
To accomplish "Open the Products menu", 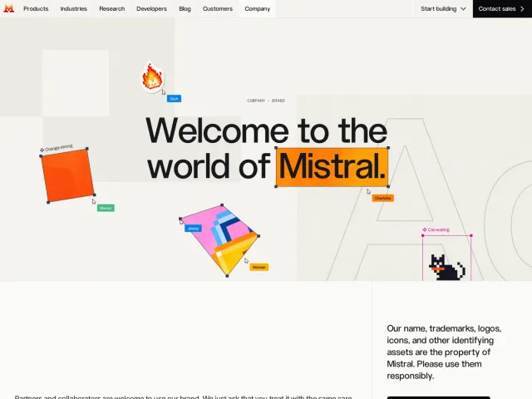I will pyautogui.click(x=36, y=9).
